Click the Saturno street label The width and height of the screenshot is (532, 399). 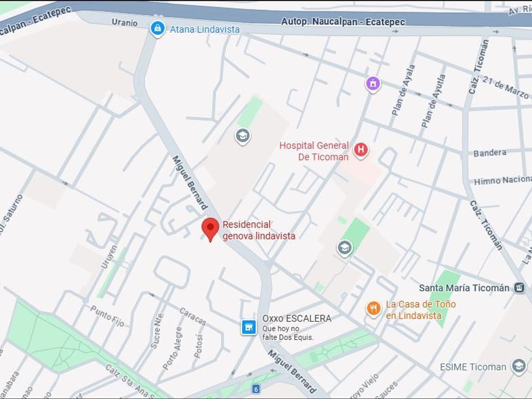[x=12, y=214]
